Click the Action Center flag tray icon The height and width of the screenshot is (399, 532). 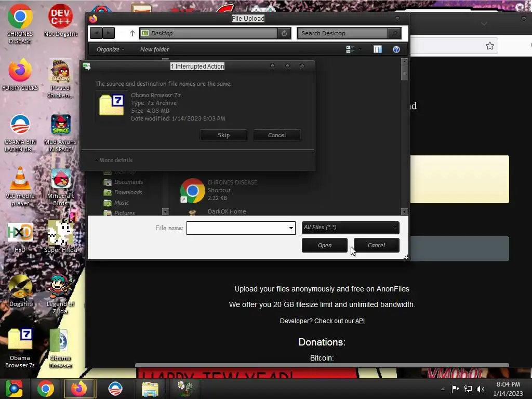(455, 389)
